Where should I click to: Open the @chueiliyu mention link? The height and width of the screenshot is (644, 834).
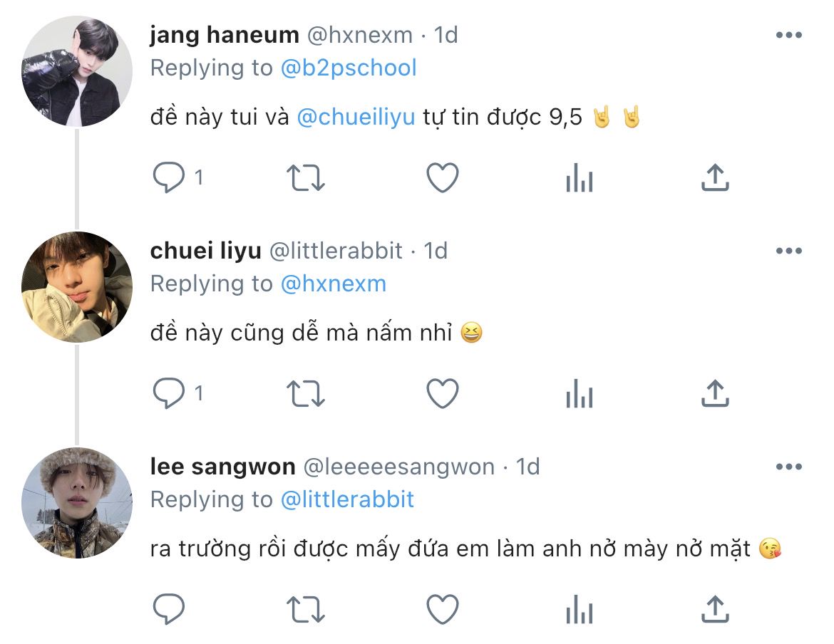point(355,118)
